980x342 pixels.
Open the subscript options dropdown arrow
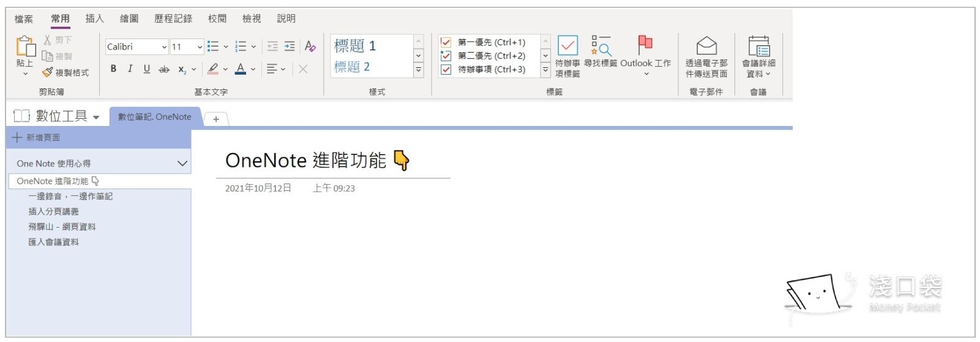194,69
